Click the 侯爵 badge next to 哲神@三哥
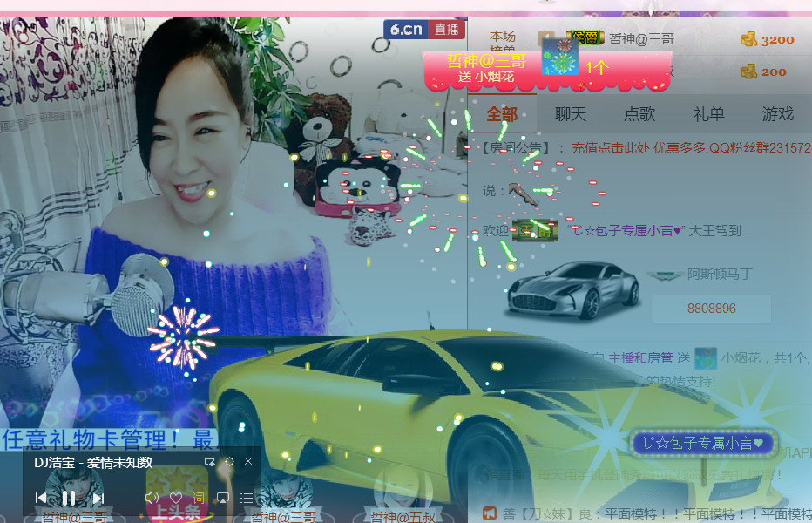The height and width of the screenshot is (523, 812). (x=585, y=37)
